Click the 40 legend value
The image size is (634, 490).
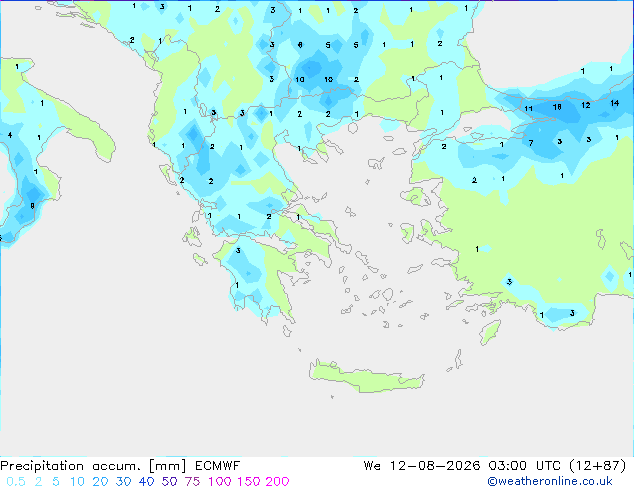tap(146, 482)
